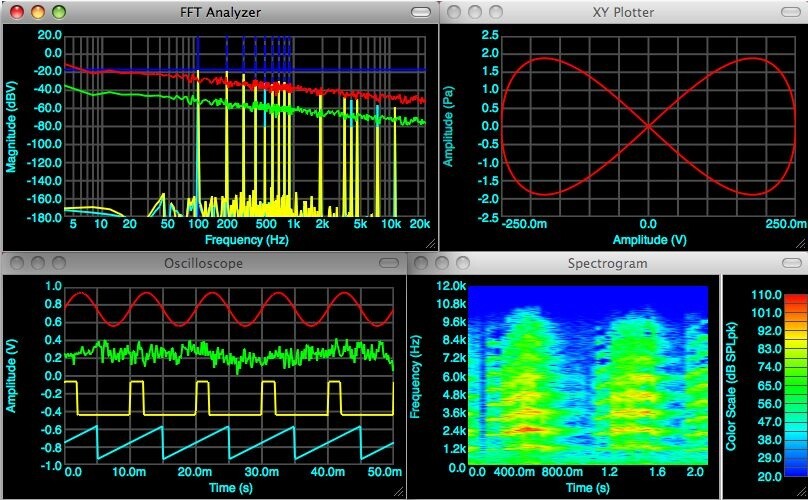Click the '20k' frequency tick in FFT Analyzer

419,224
